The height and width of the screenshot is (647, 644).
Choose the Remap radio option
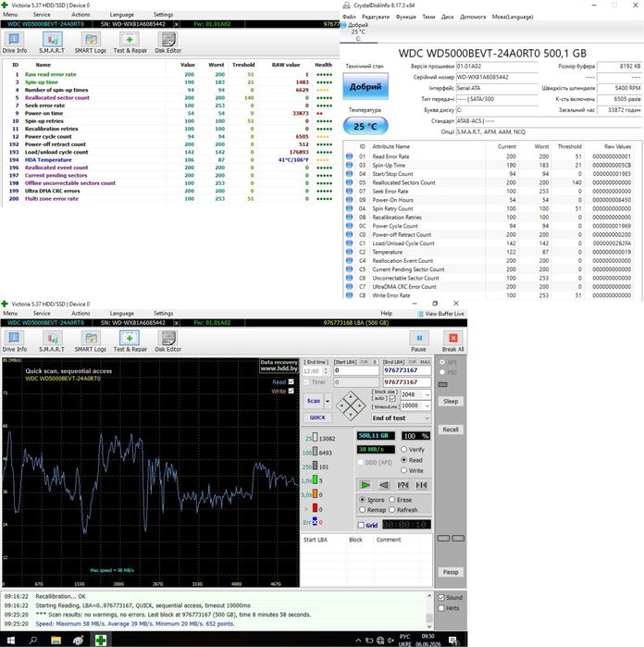click(x=362, y=510)
